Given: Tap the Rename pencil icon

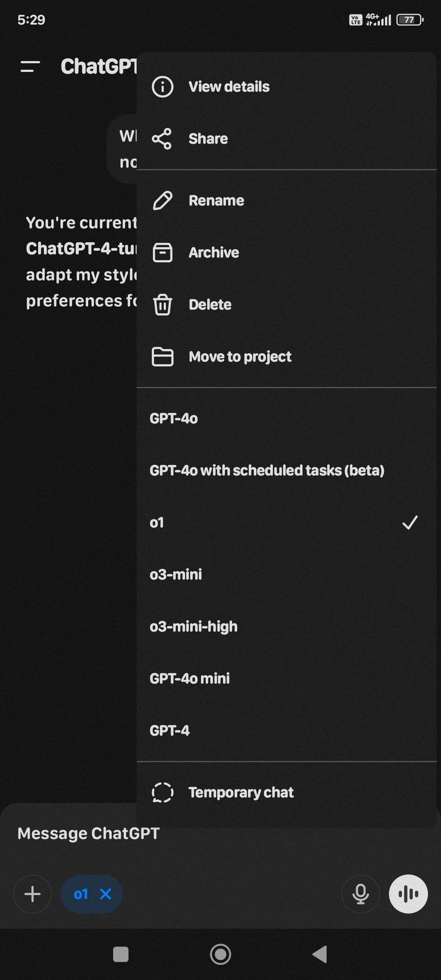Looking at the screenshot, I should (162, 201).
